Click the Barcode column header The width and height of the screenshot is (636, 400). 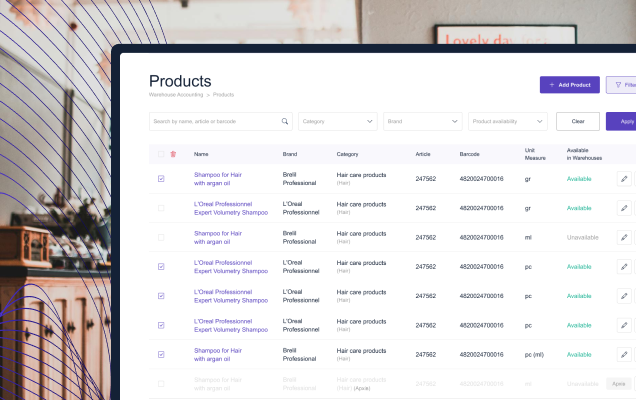tap(469, 154)
